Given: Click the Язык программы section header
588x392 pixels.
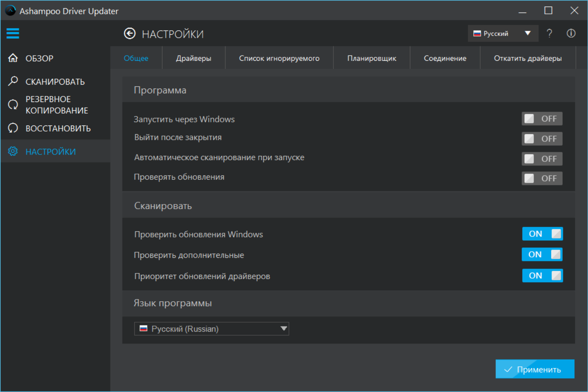Looking at the screenshot, I should pos(349,303).
